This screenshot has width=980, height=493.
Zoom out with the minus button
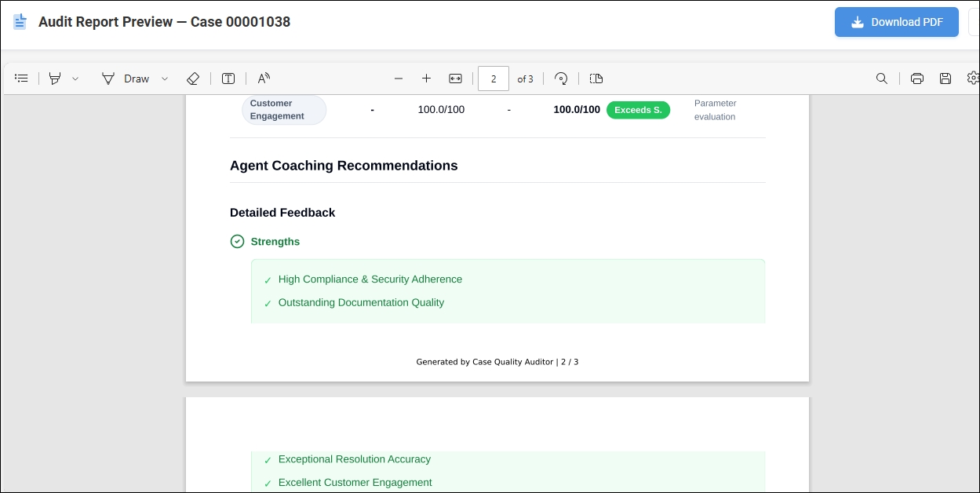pyautogui.click(x=399, y=79)
